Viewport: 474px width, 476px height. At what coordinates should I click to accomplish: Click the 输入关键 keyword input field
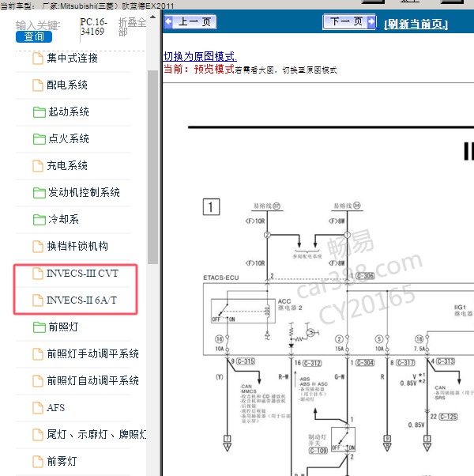pos(38,25)
